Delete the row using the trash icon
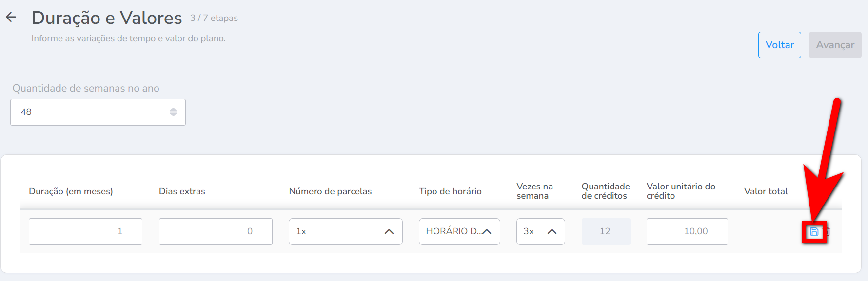The height and width of the screenshot is (281, 868). pyautogui.click(x=828, y=232)
